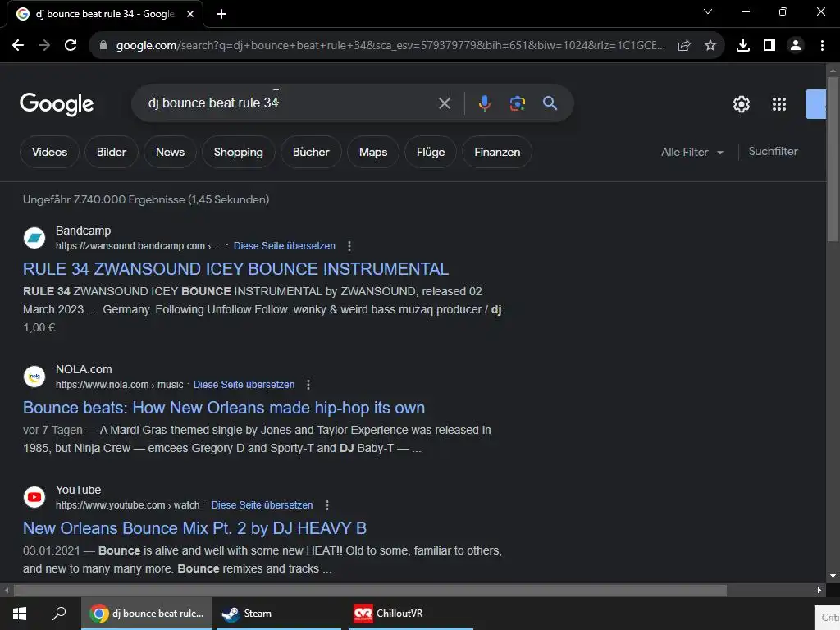Click the scroll down arrow

point(833,576)
